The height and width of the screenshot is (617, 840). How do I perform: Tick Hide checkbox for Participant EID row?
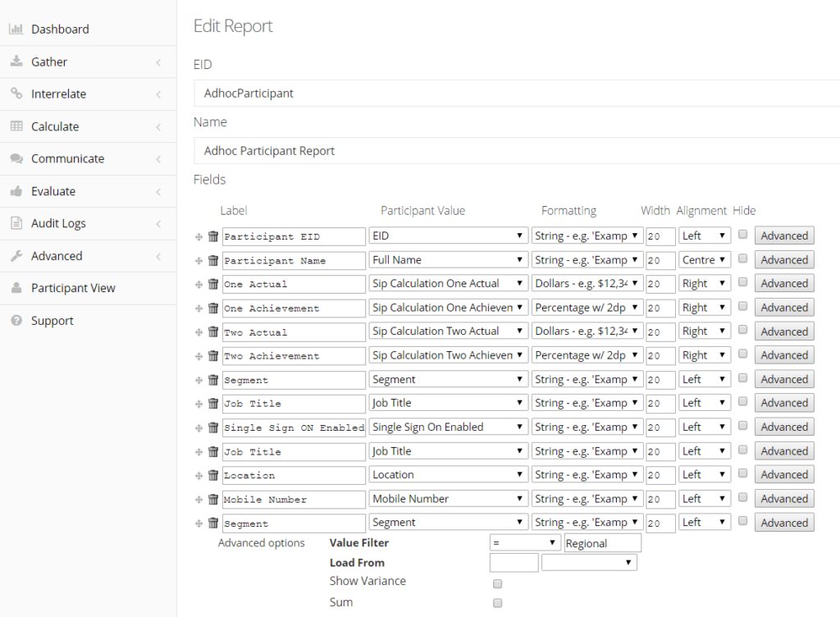pyautogui.click(x=742, y=234)
